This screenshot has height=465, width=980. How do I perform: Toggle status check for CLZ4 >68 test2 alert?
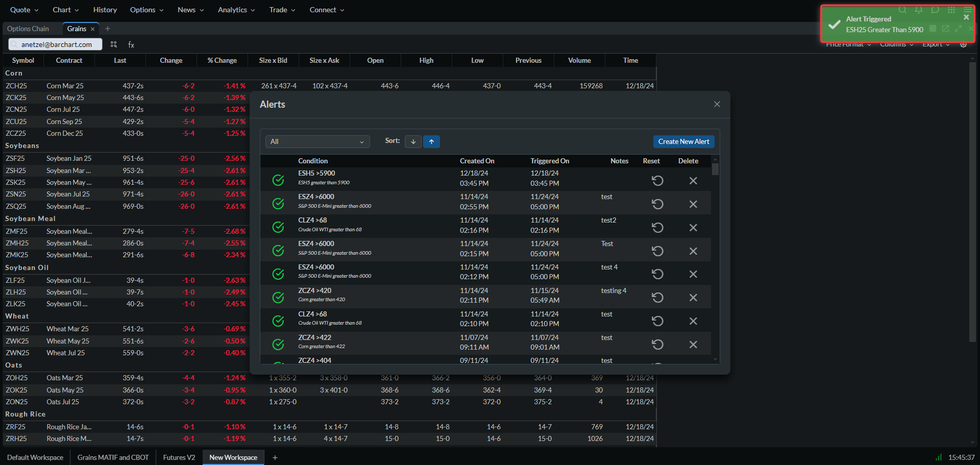[278, 228]
